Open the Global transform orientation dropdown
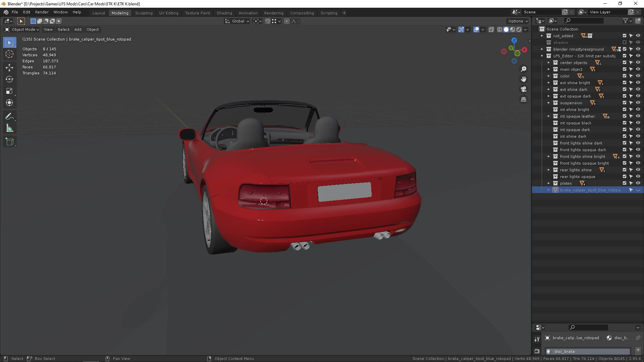 (x=237, y=21)
